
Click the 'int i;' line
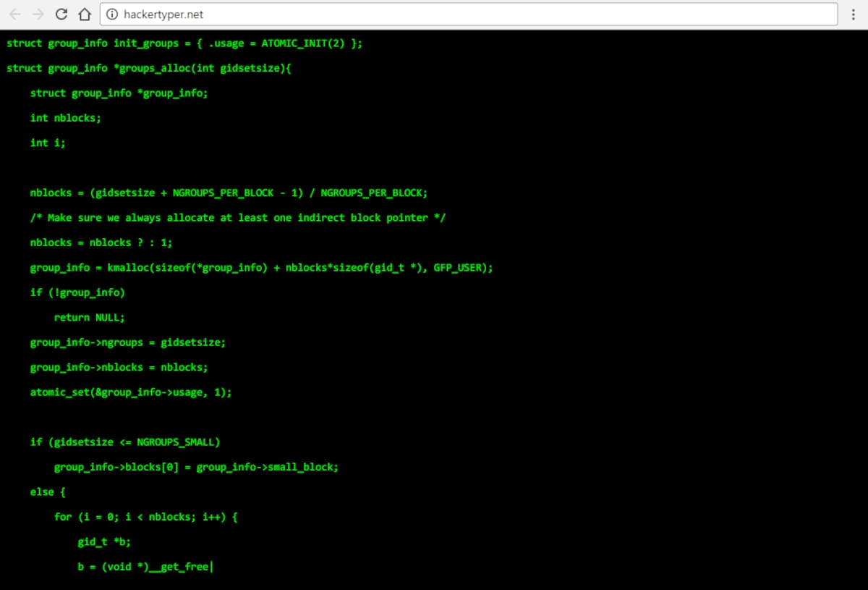pos(48,143)
